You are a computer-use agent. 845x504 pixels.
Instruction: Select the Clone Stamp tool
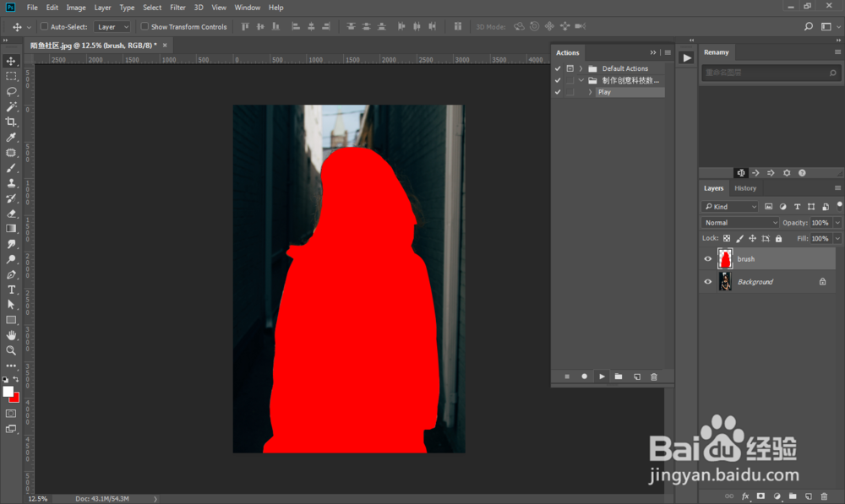pyautogui.click(x=11, y=183)
